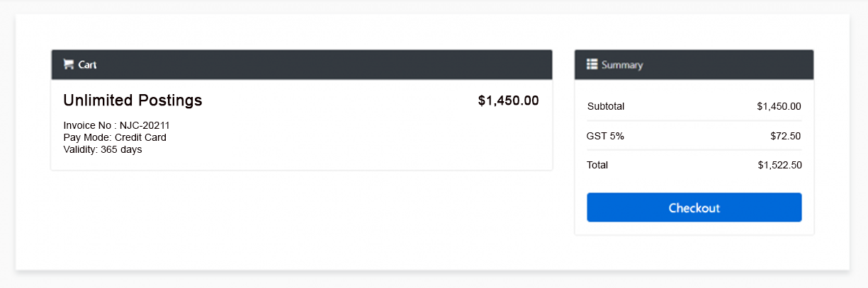868x288 pixels.
Task: Click the GST 5% label
Action: [x=605, y=136]
